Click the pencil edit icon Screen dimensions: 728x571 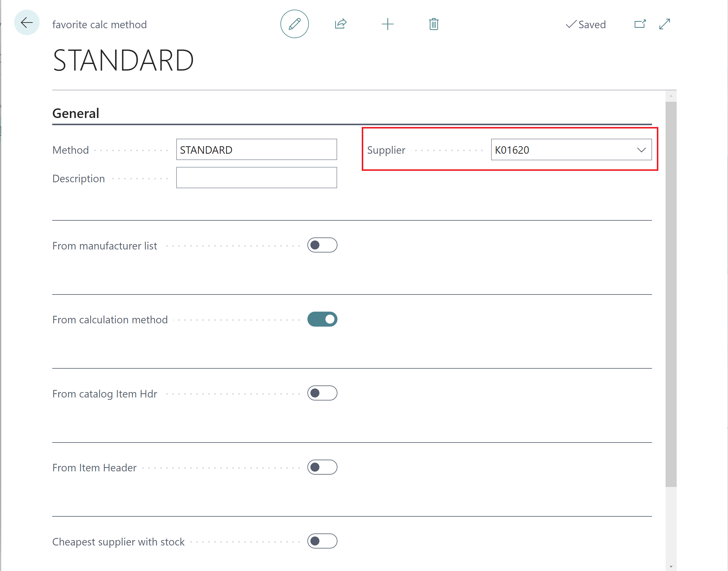[294, 24]
